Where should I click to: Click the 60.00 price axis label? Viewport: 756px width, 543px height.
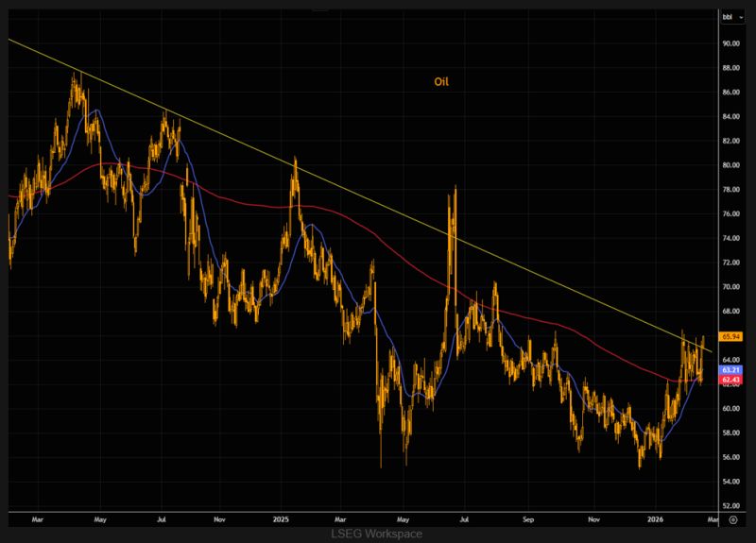[x=730, y=409]
